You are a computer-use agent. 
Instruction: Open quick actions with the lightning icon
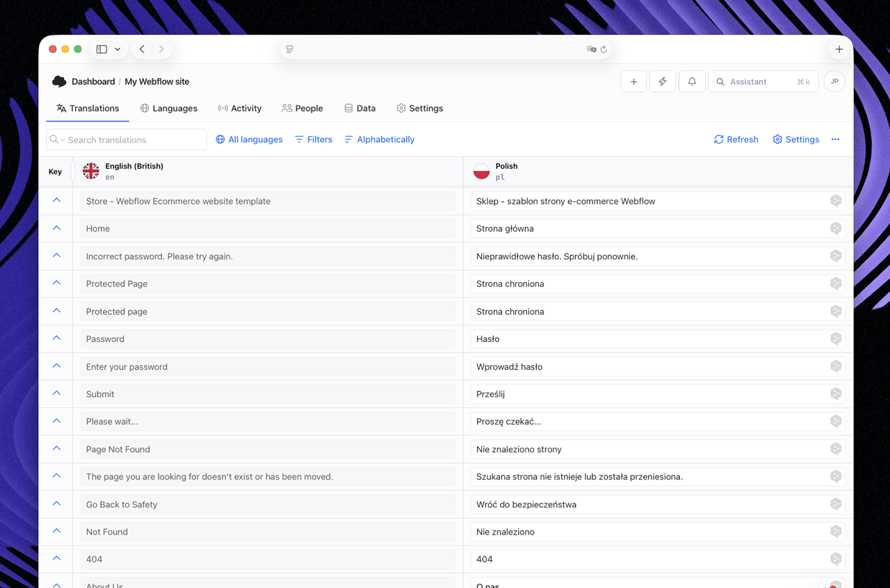click(663, 81)
